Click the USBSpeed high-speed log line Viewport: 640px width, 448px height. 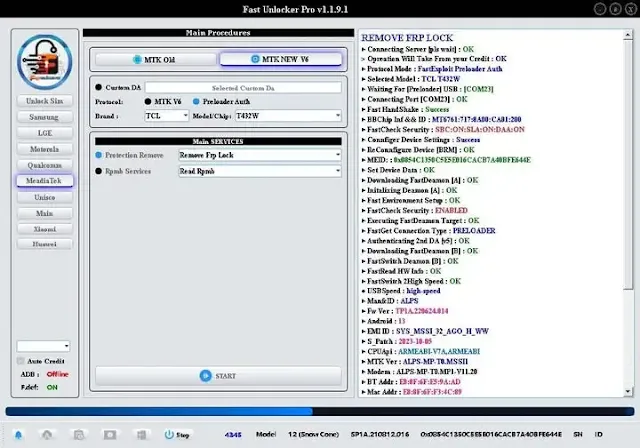coord(401,291)
